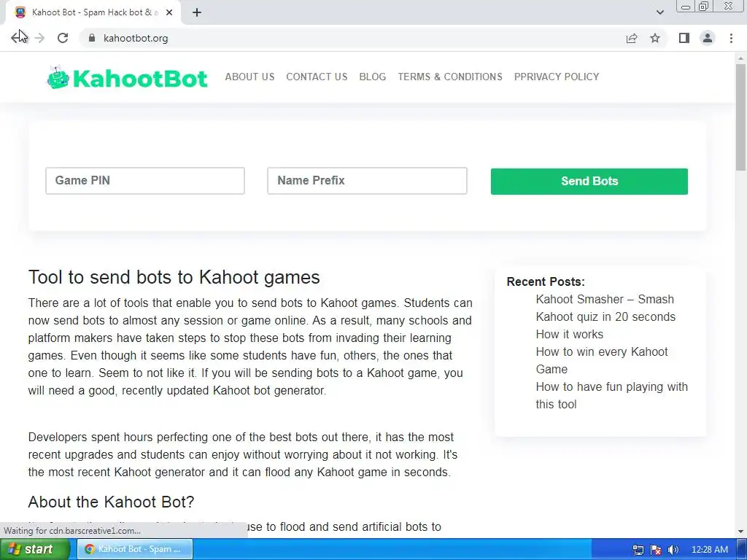This screenshot has width=747, height=560.
Task: Click the Kahoot Bot browser tab
Action: (93, 12)
